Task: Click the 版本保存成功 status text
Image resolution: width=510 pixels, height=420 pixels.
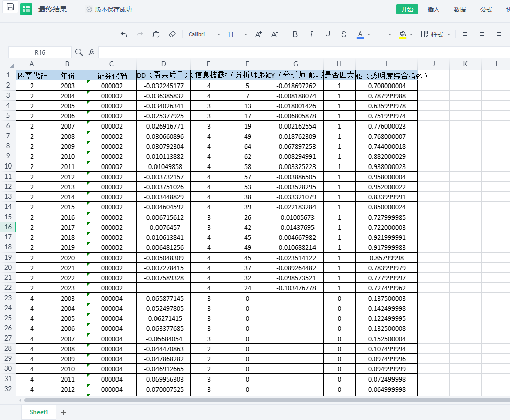Action: tap(113, 10)
